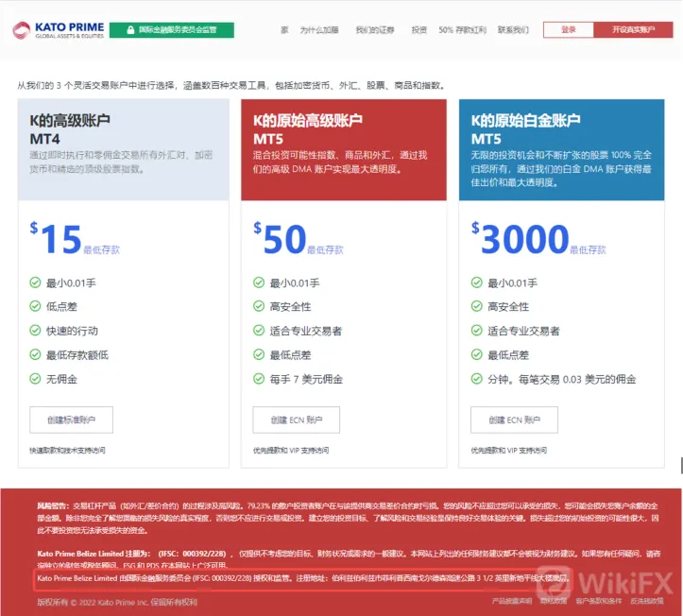683x616 pixels.
Task: Click the 开设真实账户 button
Action: point(633,29)
